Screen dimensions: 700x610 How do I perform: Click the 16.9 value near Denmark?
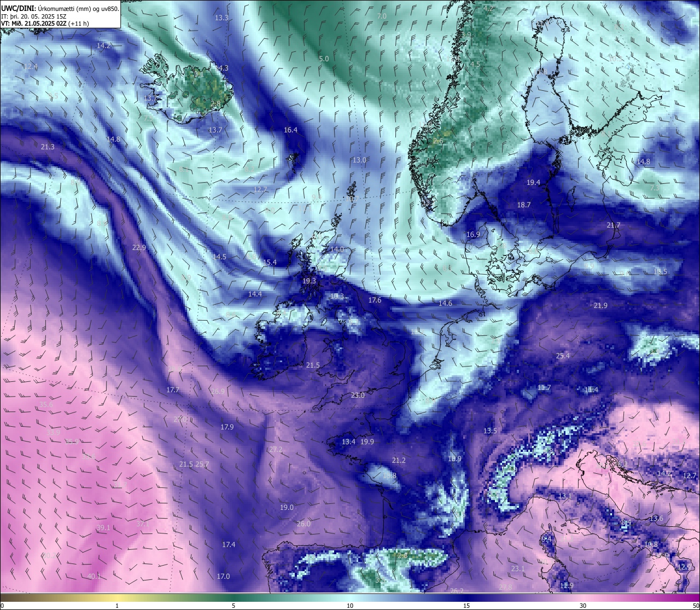(473, 234)
